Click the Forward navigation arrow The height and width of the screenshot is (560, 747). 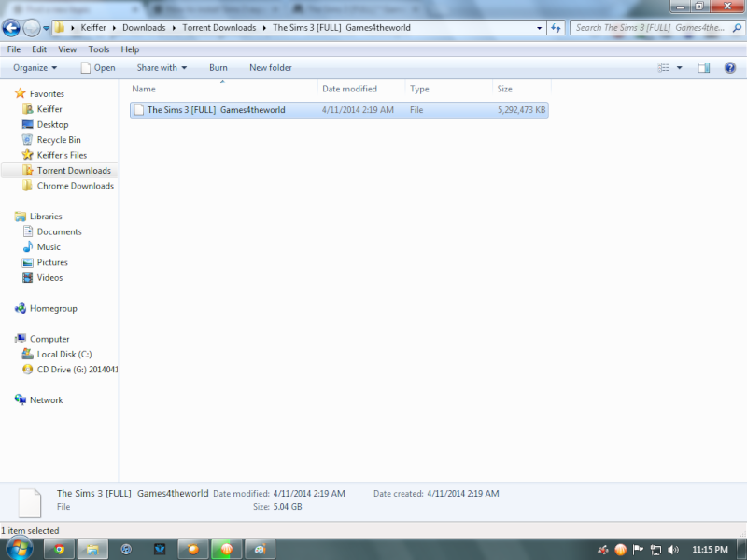32,28
